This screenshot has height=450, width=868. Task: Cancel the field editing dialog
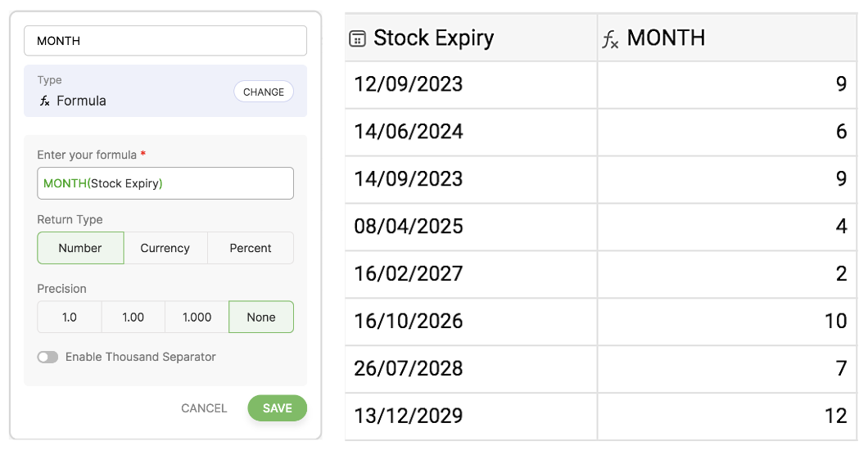pos(204,408)
